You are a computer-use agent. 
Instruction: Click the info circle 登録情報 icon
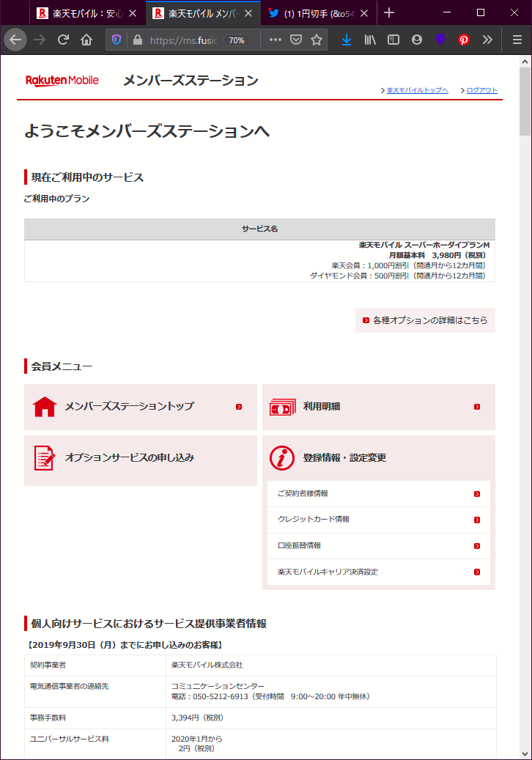point(282,458)
